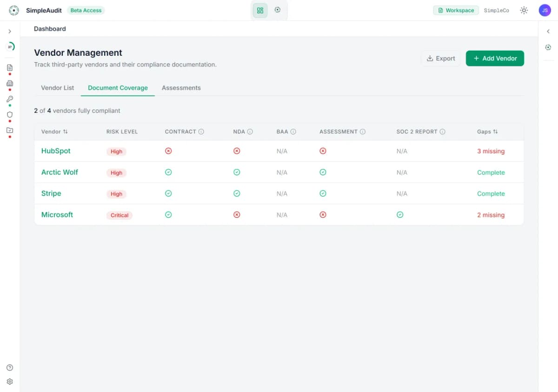This screenshot has height=392, width=558.
Task: Open the Assessments tab
Action: coord(181,88)
